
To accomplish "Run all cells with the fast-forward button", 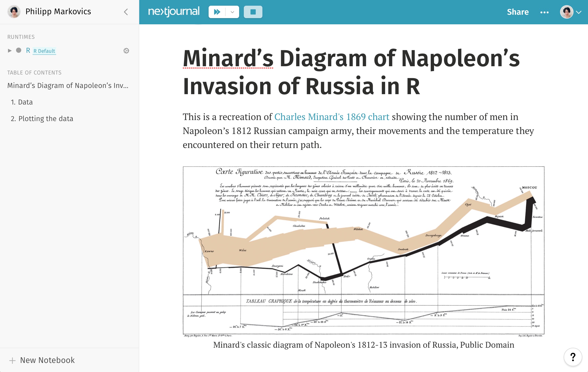I will tap(217, 12).
